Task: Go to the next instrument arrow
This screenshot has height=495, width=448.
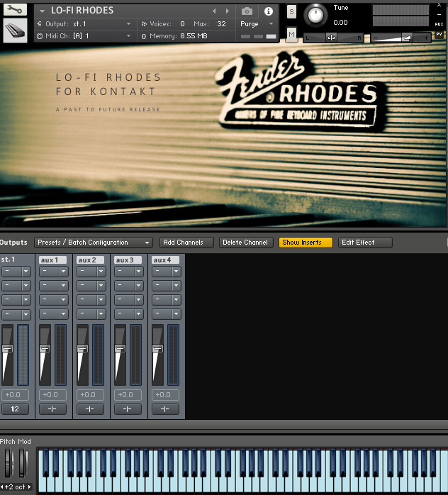Action: click(227, 11)
